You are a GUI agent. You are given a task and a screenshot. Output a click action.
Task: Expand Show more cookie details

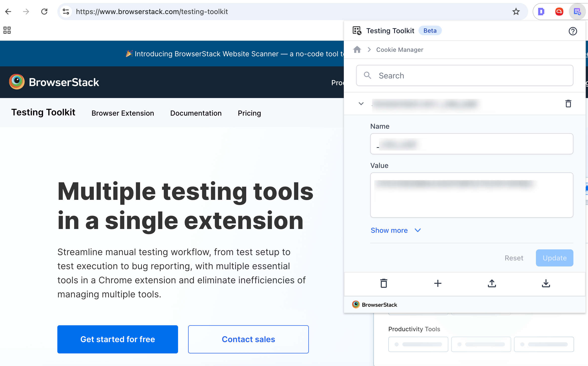pyautogui.click(x=396, y=230)
